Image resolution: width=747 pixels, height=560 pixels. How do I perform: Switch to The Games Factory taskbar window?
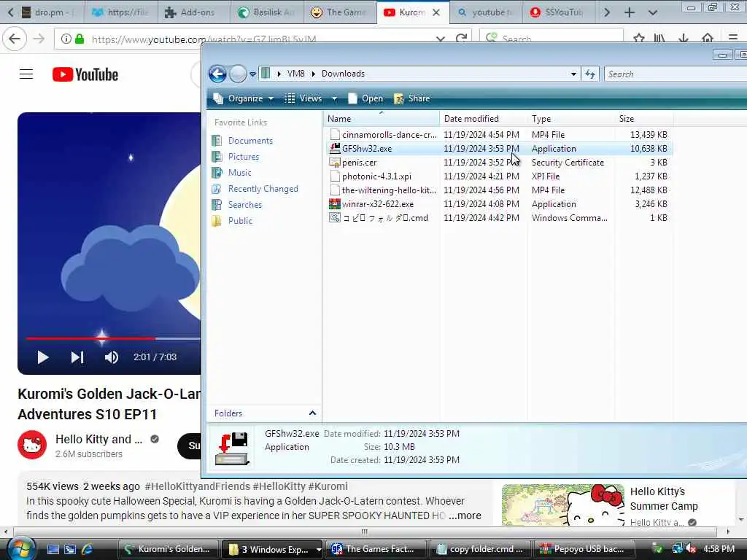pos(376,549)
